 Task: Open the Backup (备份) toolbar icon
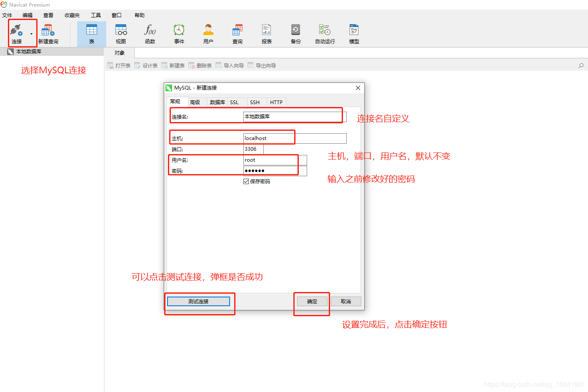click(x=296, y=34)
